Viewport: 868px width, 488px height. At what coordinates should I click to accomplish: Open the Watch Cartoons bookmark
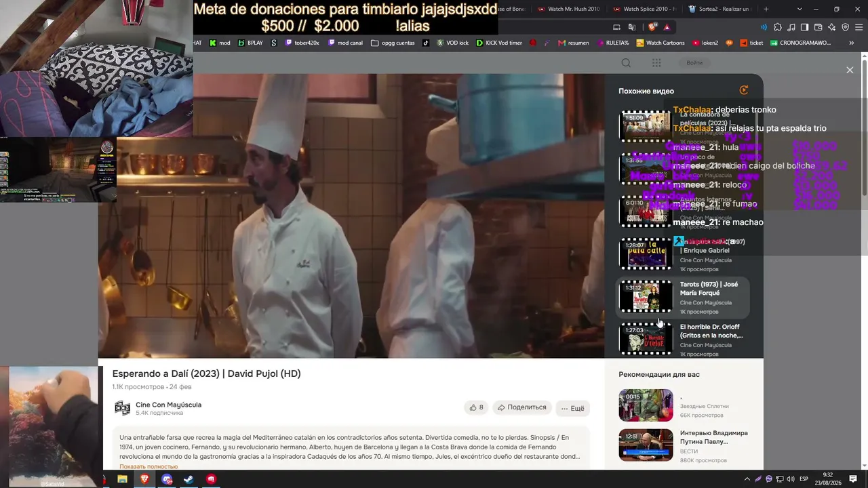tap(660, 43)
